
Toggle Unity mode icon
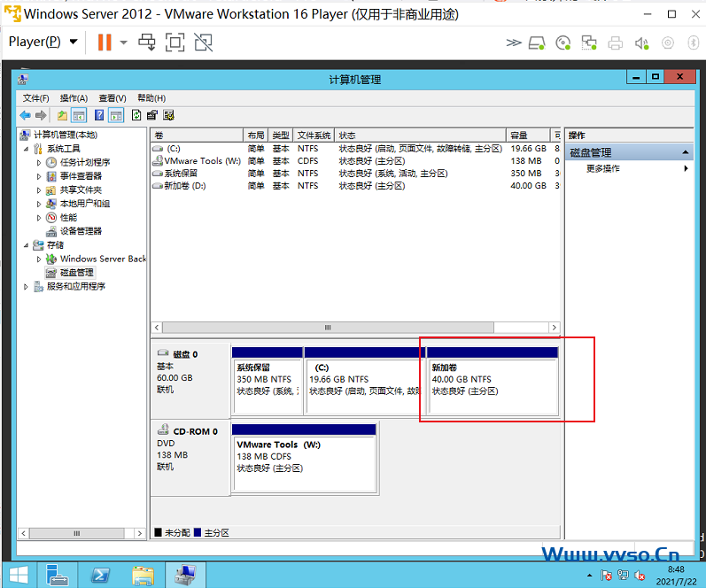tap(204, 43)
